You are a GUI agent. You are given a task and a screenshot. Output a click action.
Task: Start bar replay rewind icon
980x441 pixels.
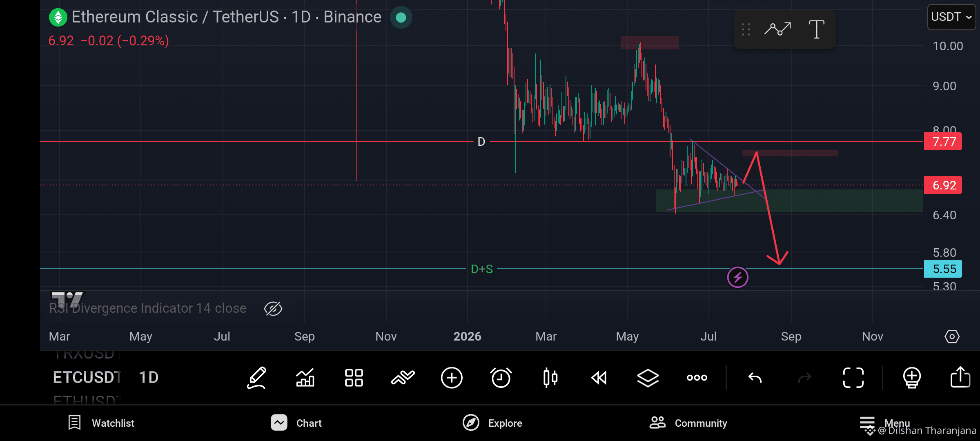tap(599, 378)
